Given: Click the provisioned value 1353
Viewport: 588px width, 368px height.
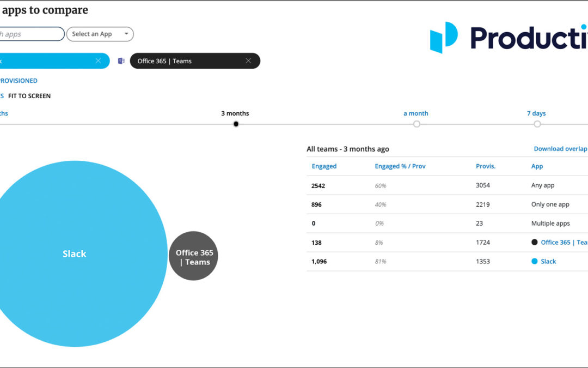Looking at the screenshot, I should coord(483,261).
